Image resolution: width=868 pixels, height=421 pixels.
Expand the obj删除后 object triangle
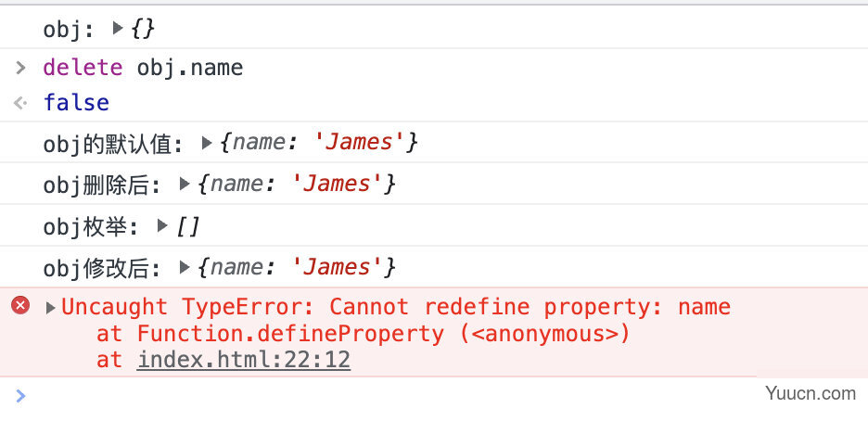[x=185, y=185]
